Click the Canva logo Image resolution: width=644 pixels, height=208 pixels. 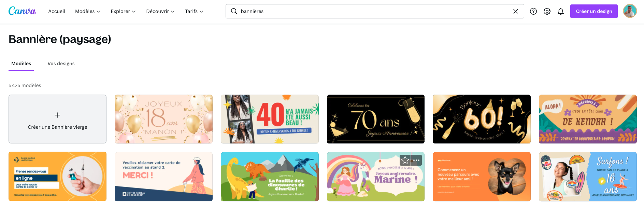(x=22, y=11)
